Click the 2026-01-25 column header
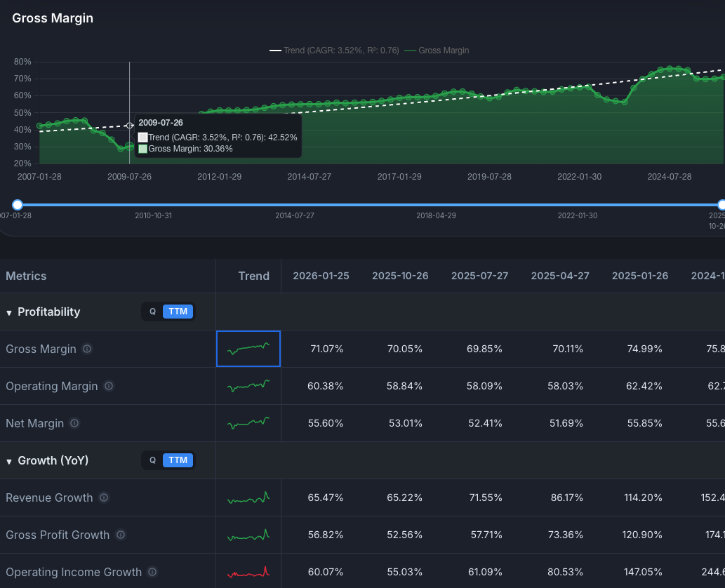The width and height of the screenshot is (725, 588). coord(321,276)
